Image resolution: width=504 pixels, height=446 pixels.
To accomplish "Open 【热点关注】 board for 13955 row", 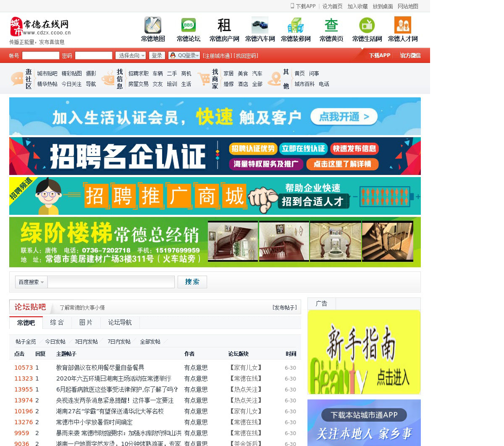I will point(246,389).
